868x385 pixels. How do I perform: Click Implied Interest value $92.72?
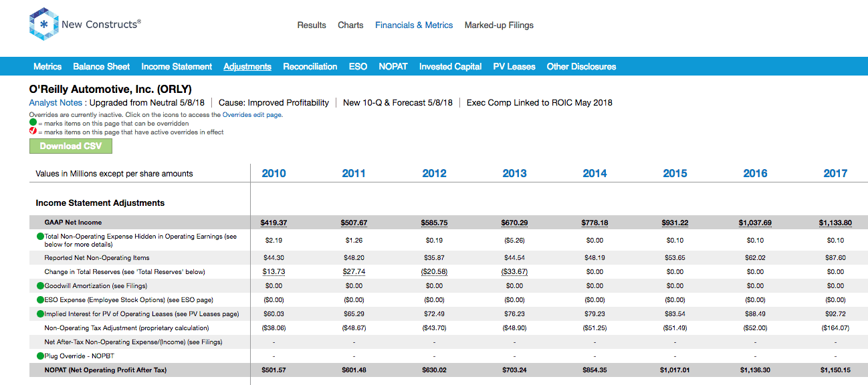coord(835,313)
